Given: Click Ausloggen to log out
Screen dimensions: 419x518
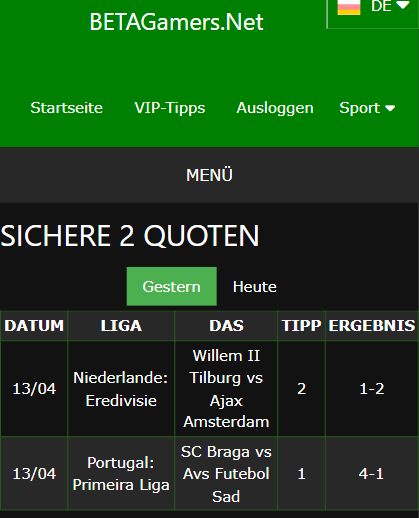Looking at the screenshot, I should (275, 108).
